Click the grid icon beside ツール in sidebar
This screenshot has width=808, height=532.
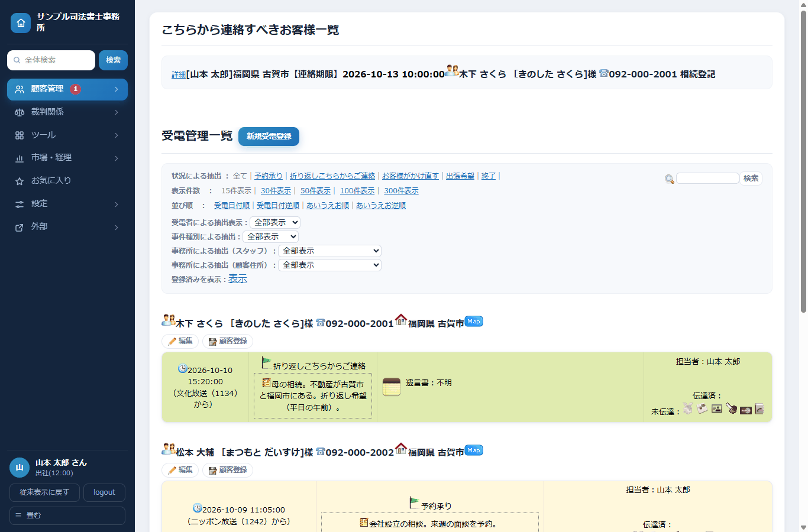click(20, 135)
